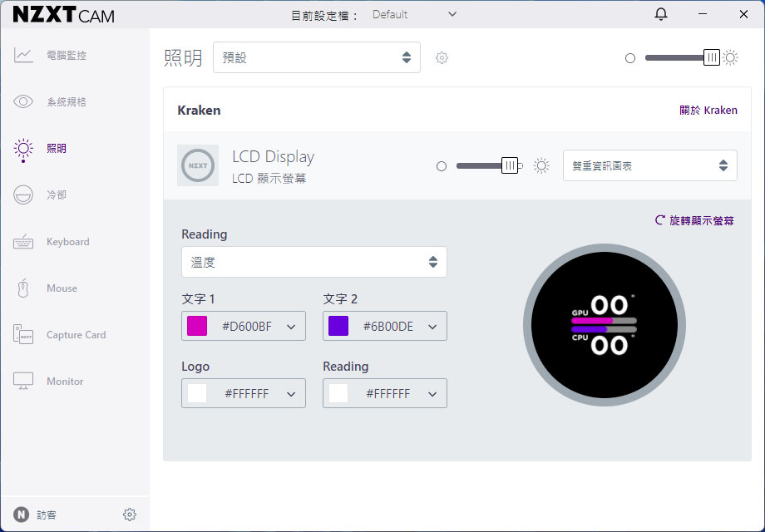
Task: Minimize the NZXT CAM window
Action: pyautogui.click(x=703, y=14)
